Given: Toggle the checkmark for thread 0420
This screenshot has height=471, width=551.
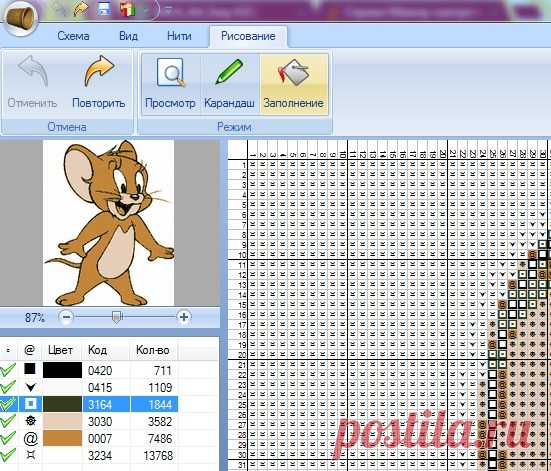Looking at the screenshot, I should coord(8,369).
